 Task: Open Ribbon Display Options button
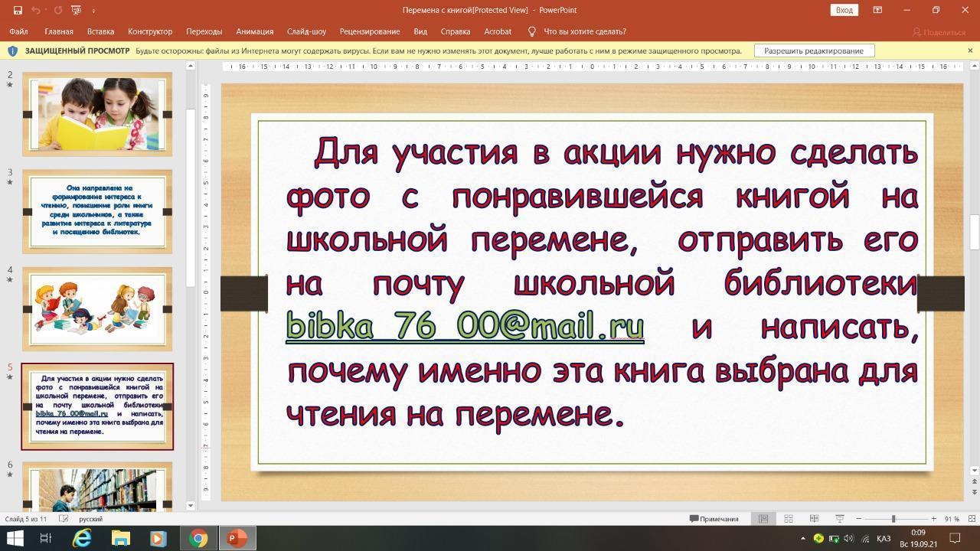pyautogui.click(x=877, y=10)
